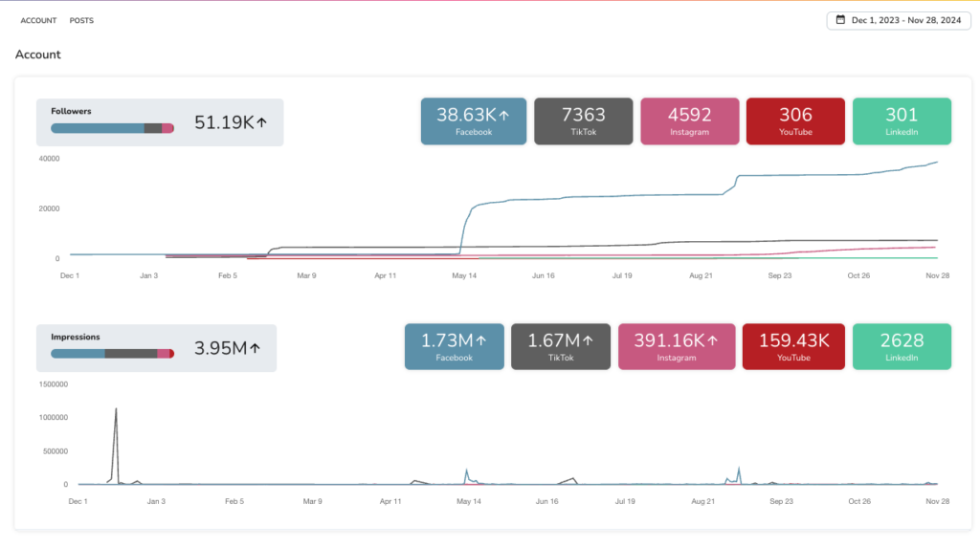
Task: Click TikTok impressions card 1.67M
Action: pyautogui.click(x=561, y=346)
